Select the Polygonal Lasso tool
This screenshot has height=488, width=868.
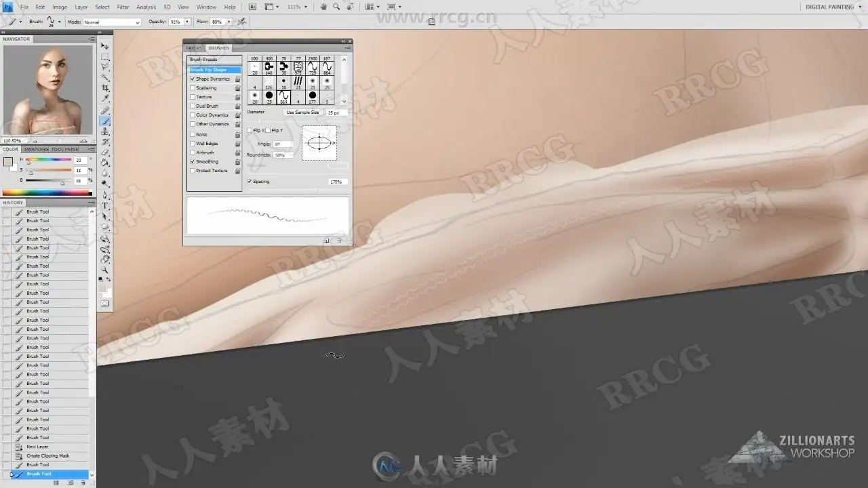[105, 67]
